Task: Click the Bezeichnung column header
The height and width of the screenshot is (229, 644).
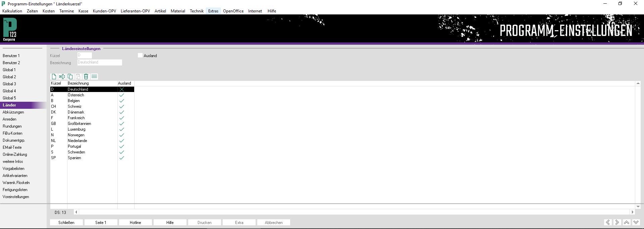Action: [92, 83]
